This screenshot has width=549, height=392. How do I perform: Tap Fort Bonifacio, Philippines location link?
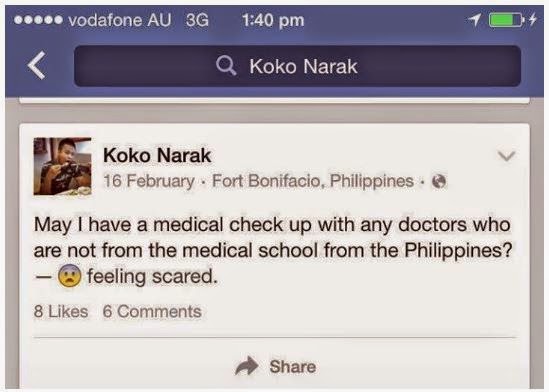point(313,181)
